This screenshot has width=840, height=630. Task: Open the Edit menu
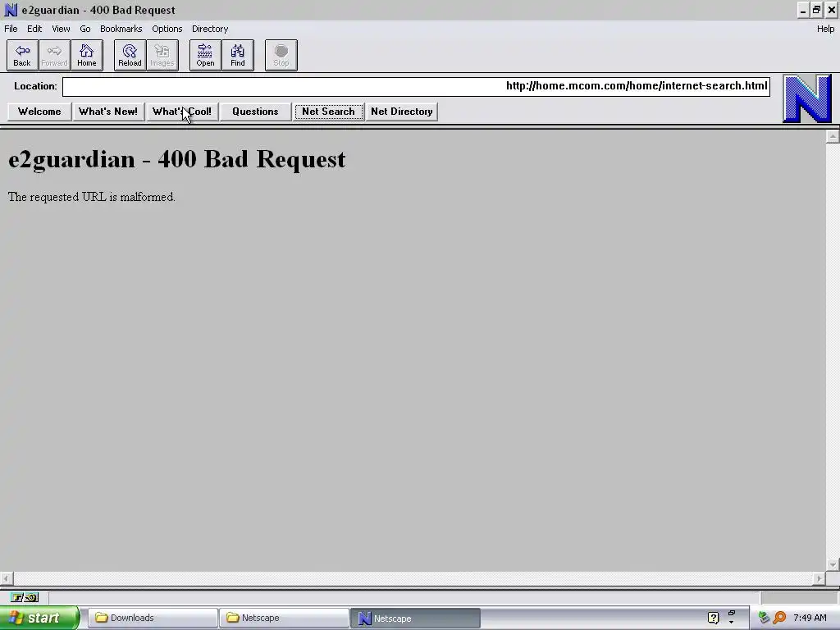click(34, 29)
